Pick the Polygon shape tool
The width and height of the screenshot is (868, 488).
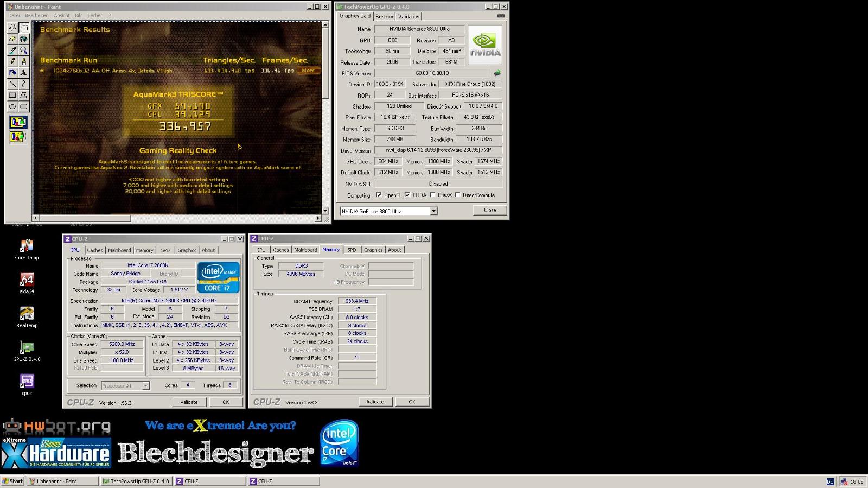tap(24, 95)
